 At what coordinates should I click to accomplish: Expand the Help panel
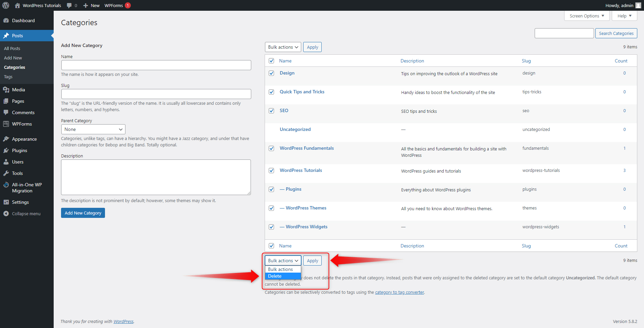624,16
